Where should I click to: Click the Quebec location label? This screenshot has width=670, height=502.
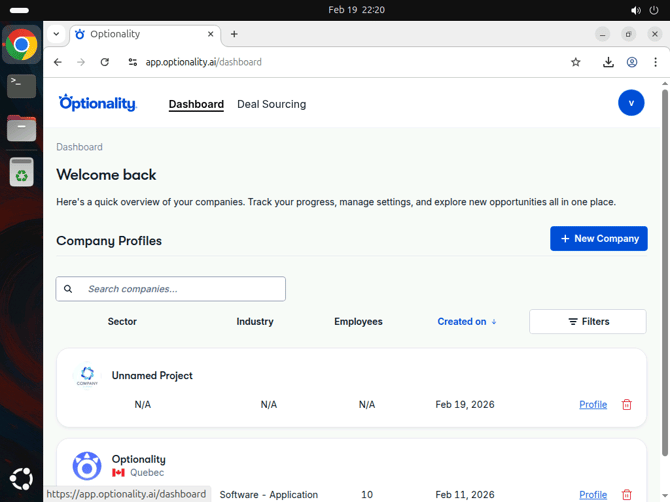coord(147,473)
